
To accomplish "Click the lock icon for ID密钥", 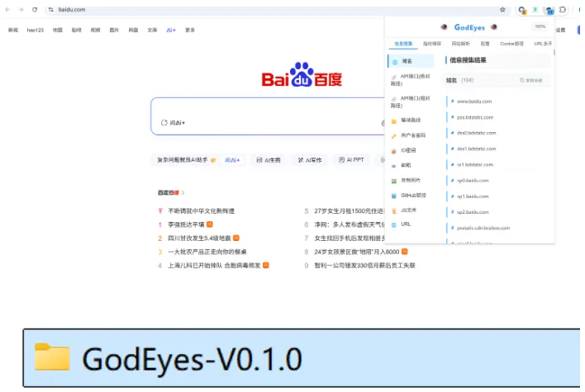I will (393, 151).
